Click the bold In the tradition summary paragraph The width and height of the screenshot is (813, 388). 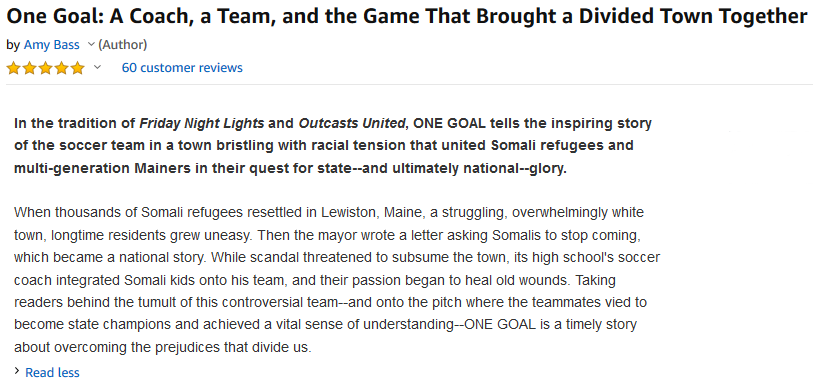333,147
